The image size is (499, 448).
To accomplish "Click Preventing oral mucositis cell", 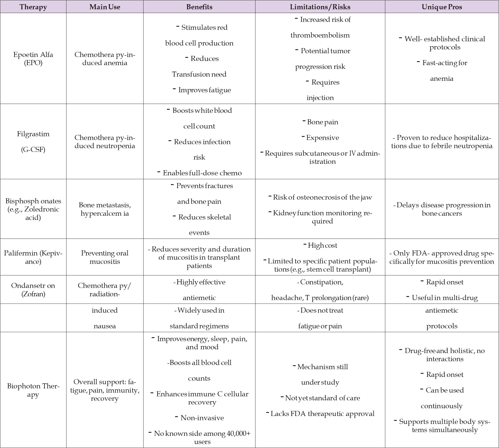I will point(105,257).
